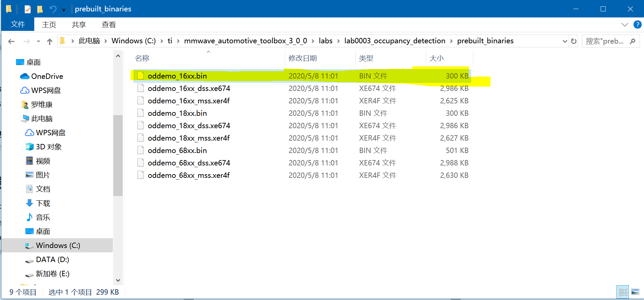Open 桌面 under 此电脑
This screenshot has width=644, height=300.
38,231
